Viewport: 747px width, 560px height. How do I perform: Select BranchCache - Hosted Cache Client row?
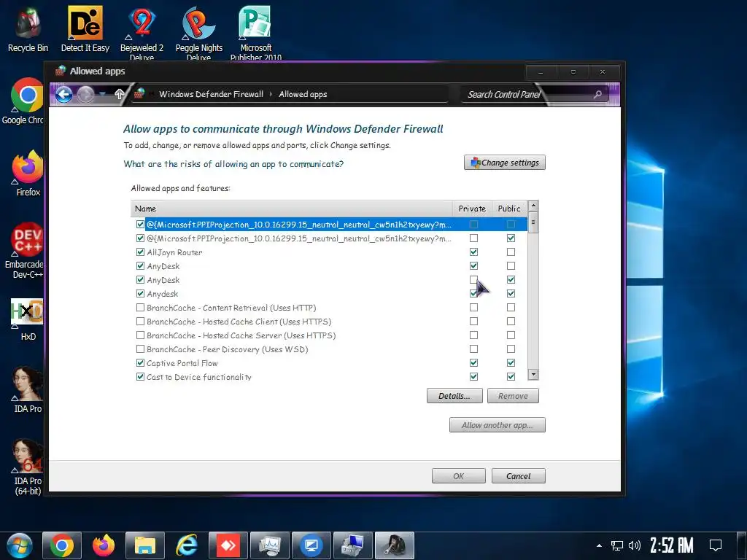click(329, 322)
